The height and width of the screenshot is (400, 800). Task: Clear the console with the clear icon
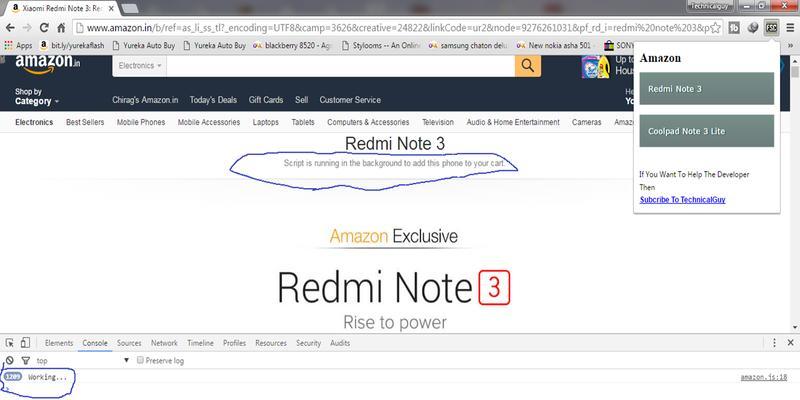(x=10, y=360)
